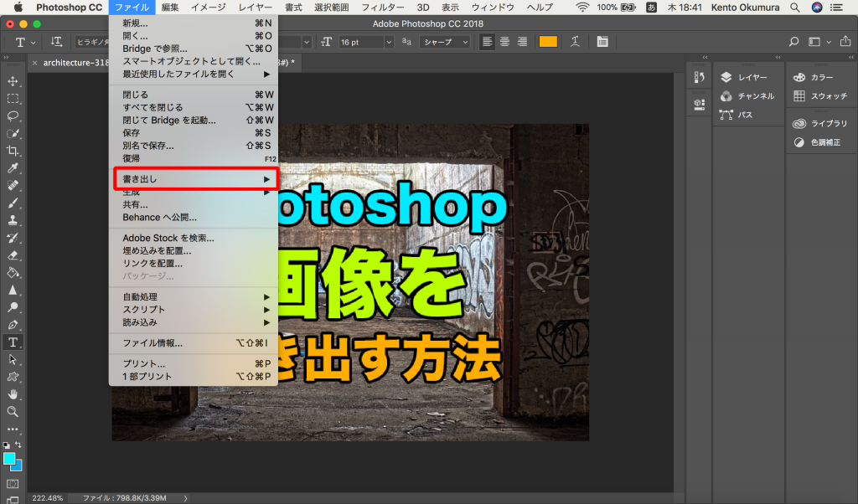Expand the スクリプト submenu

click(194, 310)
